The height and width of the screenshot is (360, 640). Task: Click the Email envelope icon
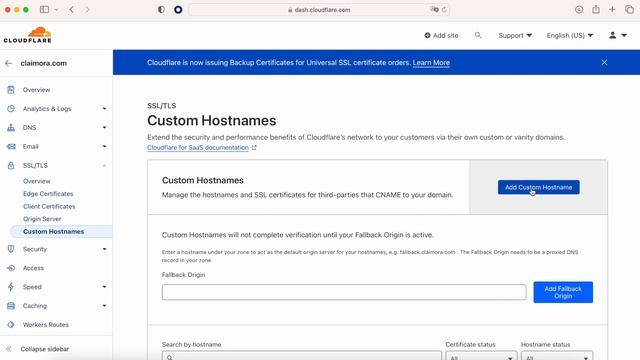point(11,147)
